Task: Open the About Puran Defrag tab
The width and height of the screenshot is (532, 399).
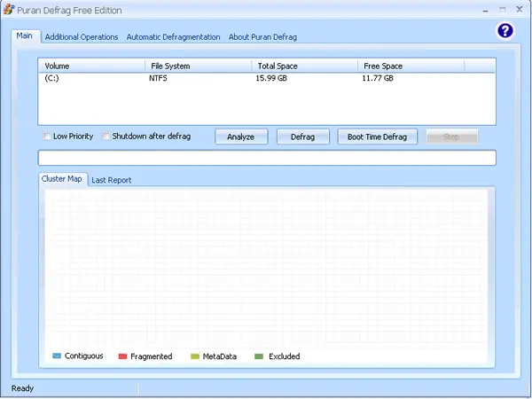Action: (262, 37)
